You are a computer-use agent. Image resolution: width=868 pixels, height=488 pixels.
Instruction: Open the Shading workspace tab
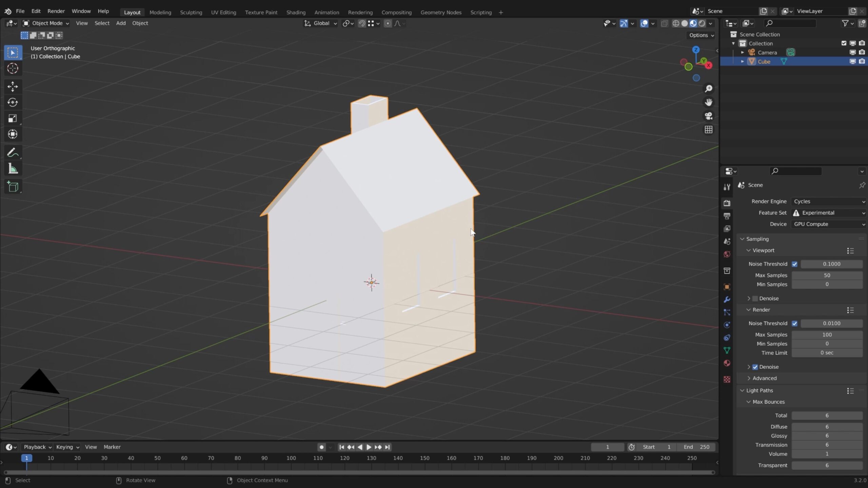[296, 12]
